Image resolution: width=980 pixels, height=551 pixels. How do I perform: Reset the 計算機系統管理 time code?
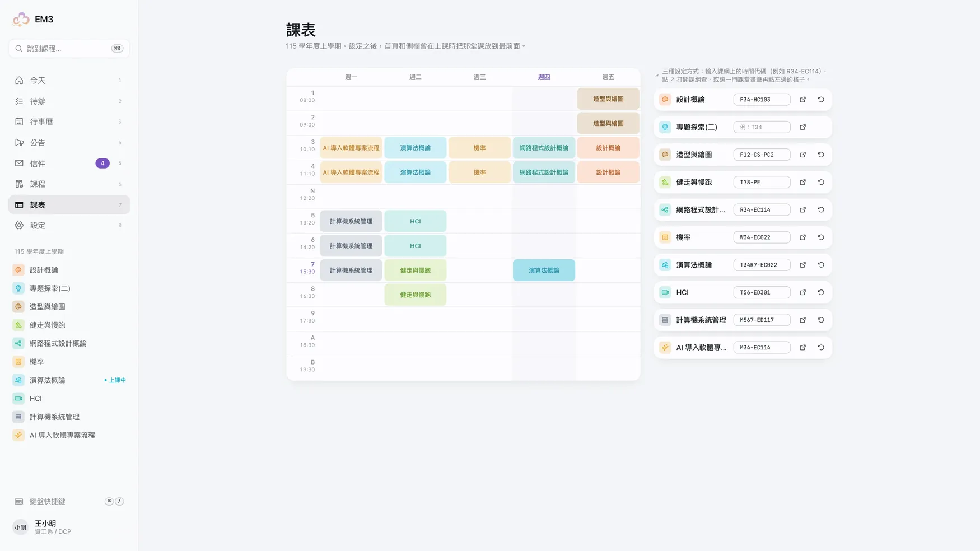(x=821, y=320)
